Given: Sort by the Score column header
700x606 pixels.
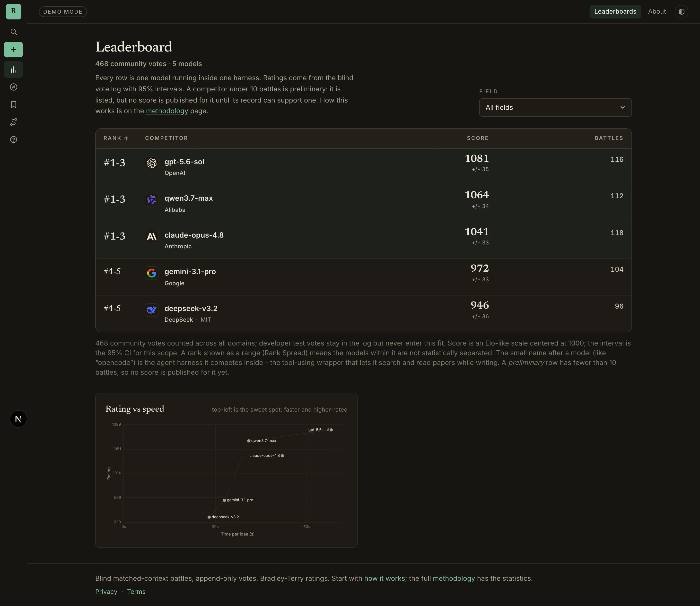Looking at the screenshot, I should point(478,138).
